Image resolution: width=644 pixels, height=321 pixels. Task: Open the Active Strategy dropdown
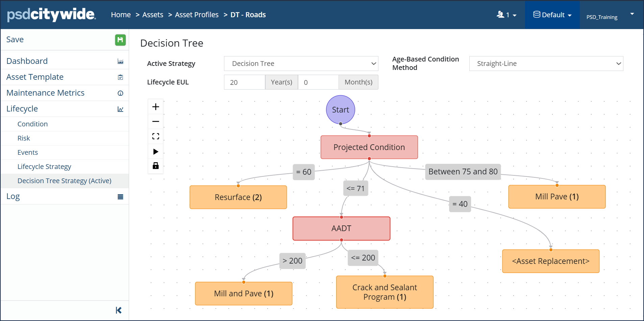click(x=301, y=64)
